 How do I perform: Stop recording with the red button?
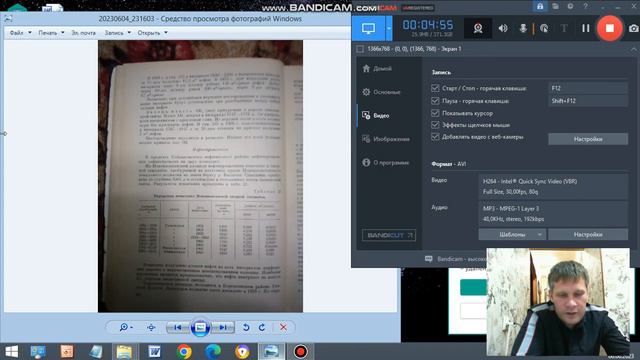tap(609, 28)
